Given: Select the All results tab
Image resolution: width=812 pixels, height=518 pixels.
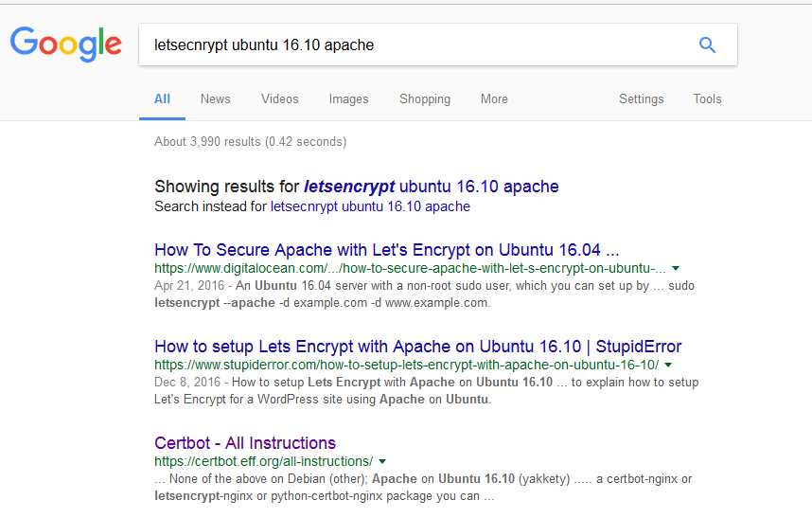Looking at the screenshot, I should [x=162, y=98].
